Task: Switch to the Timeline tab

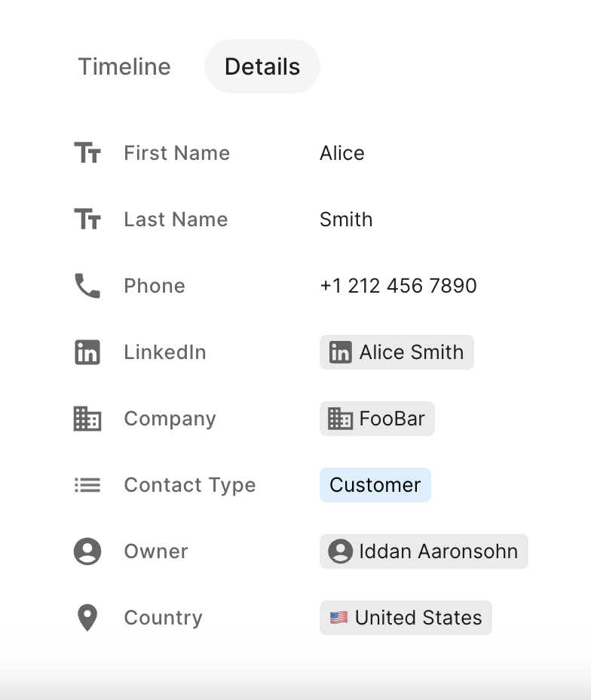Action: 124,66
